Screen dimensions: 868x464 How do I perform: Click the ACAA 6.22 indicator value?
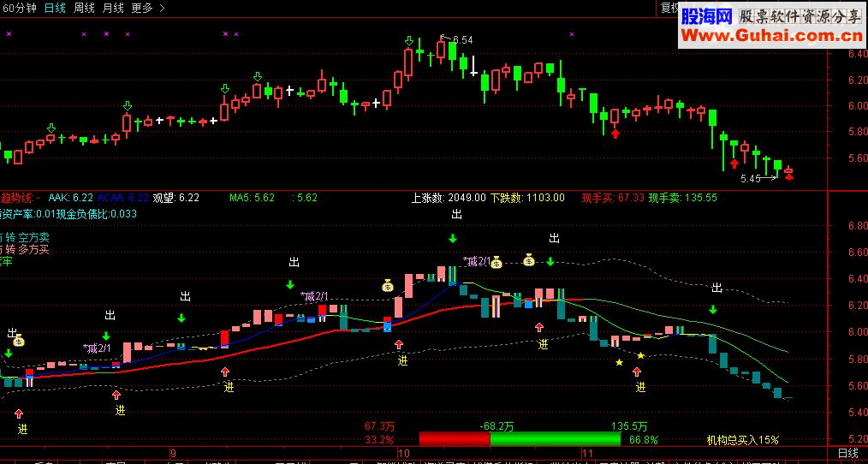tap(123, 198)
